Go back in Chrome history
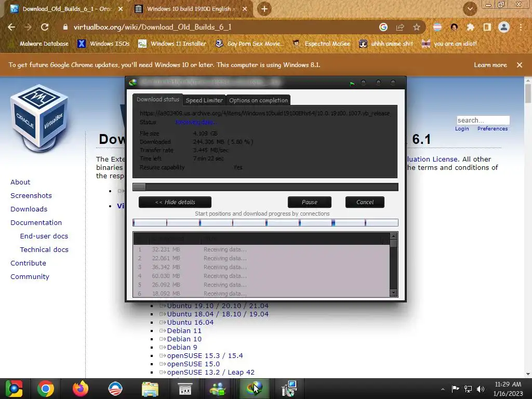 pos(11,27)
